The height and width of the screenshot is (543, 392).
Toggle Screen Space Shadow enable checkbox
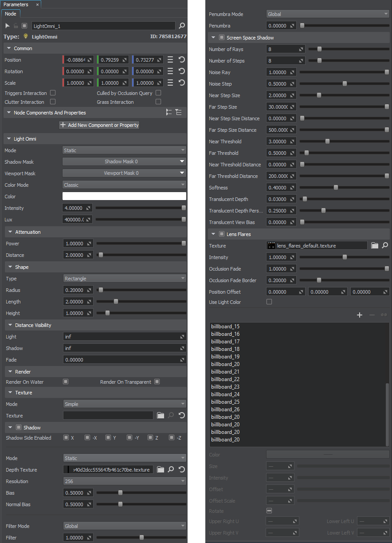pos(222,37)
